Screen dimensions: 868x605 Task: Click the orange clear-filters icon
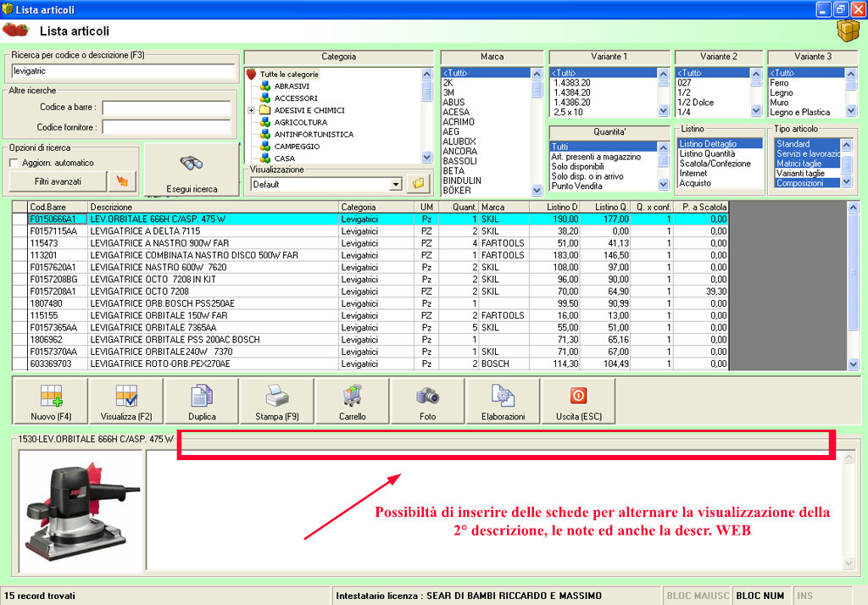tap(122, 181)
